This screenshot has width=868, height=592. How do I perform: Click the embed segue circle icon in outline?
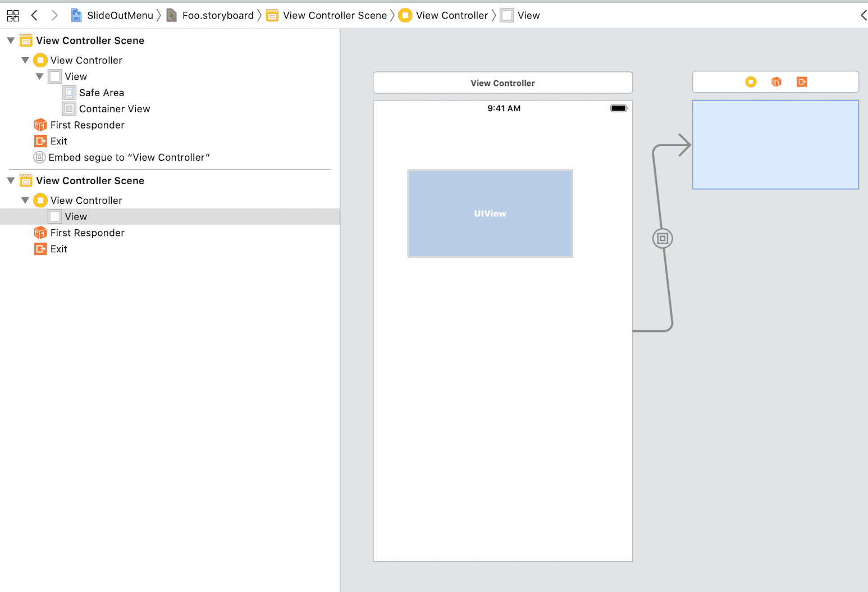pos(39,157)
